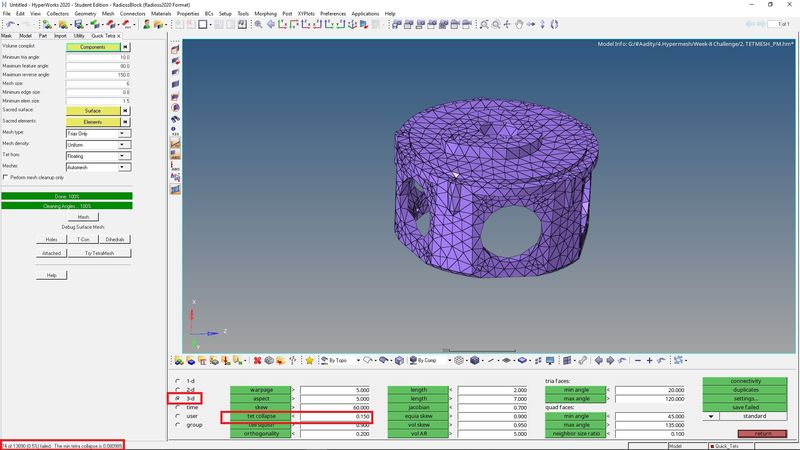Click the plus icon in bottom toolbar
The image size is (800, 450).
pos(649,361)
